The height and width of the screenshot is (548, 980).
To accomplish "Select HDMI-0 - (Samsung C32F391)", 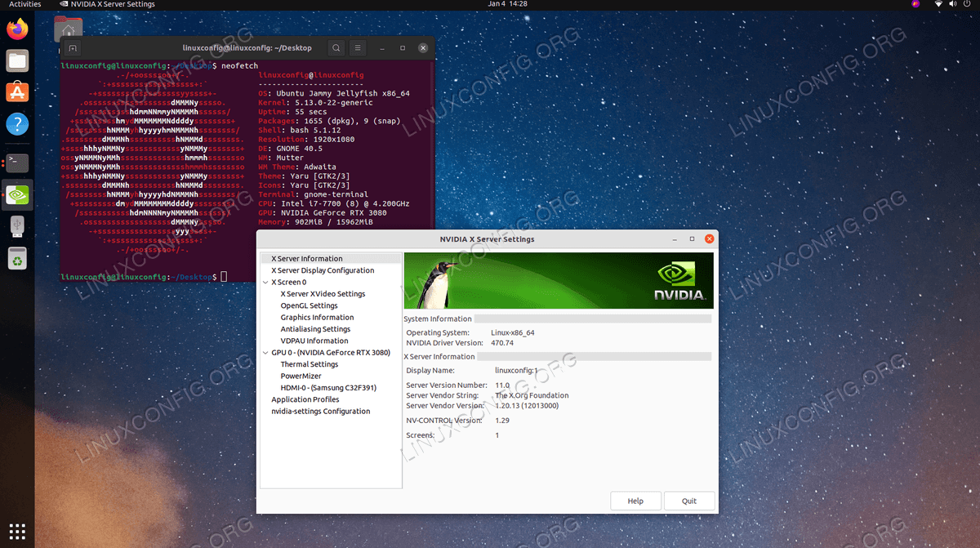I will pos(328,388).
